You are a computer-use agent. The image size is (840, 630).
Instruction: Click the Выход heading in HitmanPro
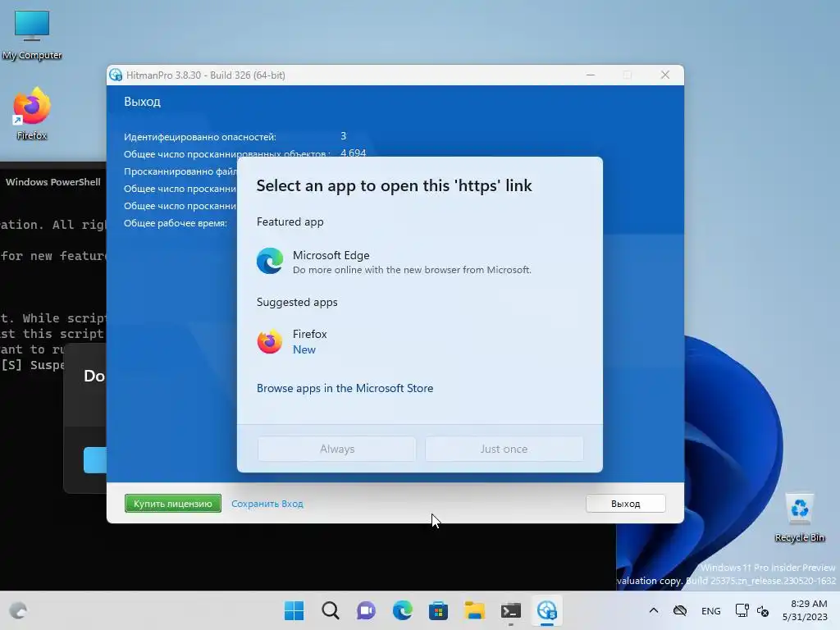[142, 101]
